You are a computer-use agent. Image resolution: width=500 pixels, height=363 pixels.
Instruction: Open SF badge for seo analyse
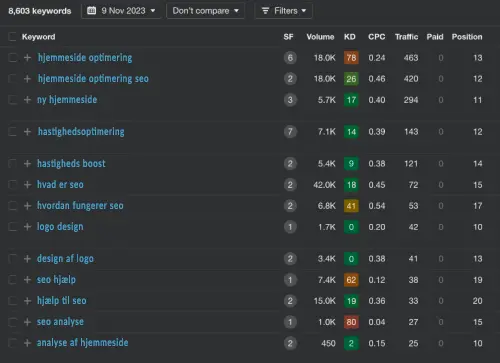pos(290,322)
